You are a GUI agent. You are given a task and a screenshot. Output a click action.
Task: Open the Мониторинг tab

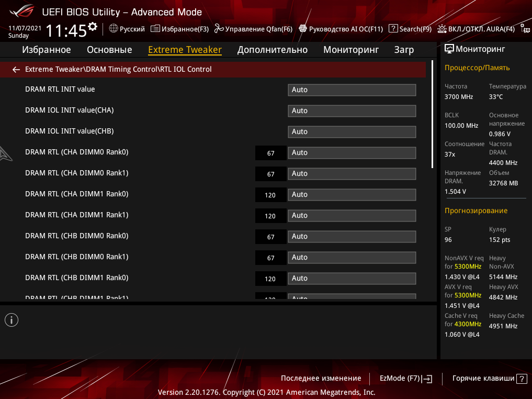(351, 50)
